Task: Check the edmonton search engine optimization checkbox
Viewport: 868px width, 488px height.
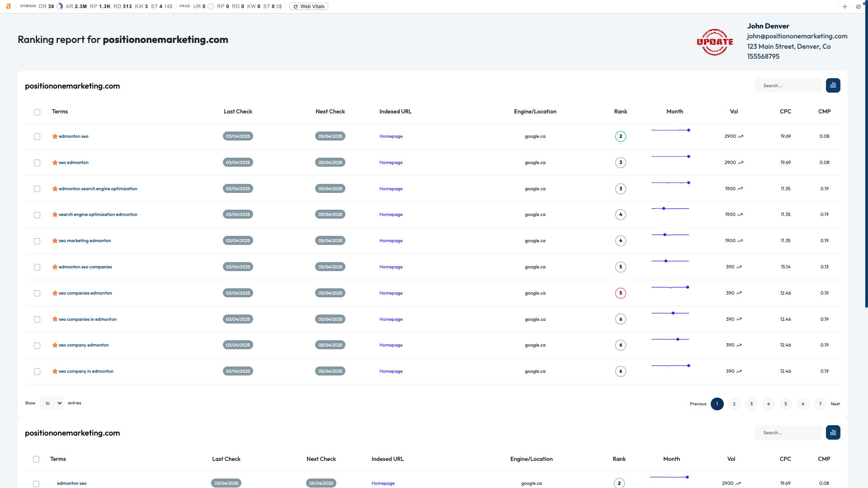Action: tap(37, 189)
